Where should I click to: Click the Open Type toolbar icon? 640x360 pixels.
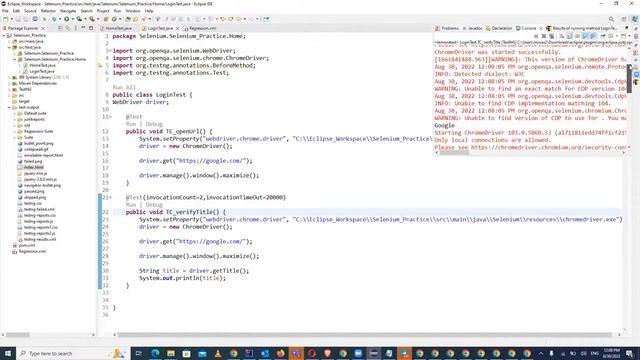(128, 19)
